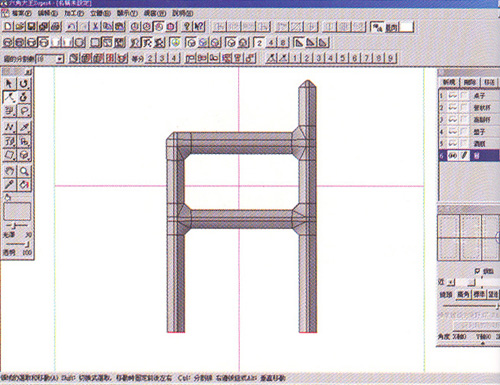Select the paint bucket tool
This screenshot has width=500, height=385.
coord(24,184)
